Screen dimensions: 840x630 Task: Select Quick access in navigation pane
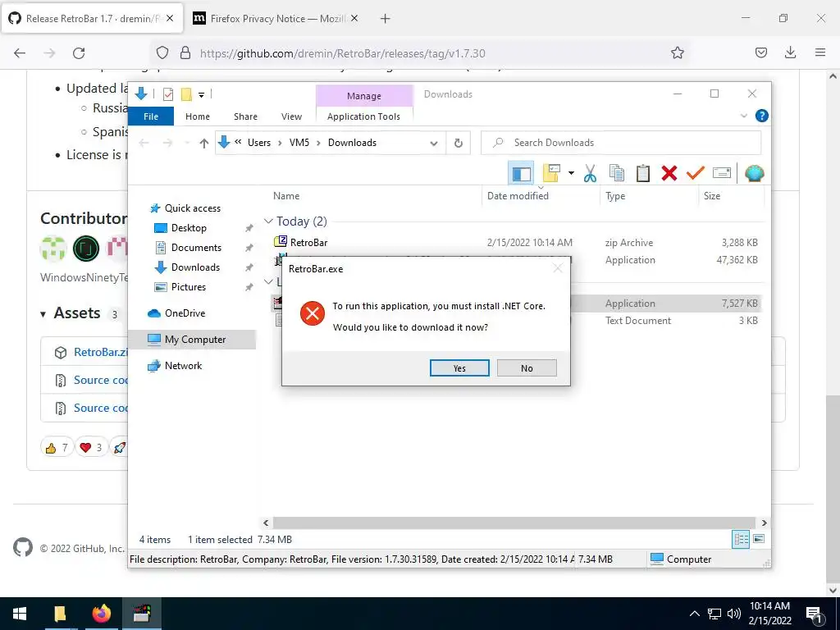(x=192, y=208)
